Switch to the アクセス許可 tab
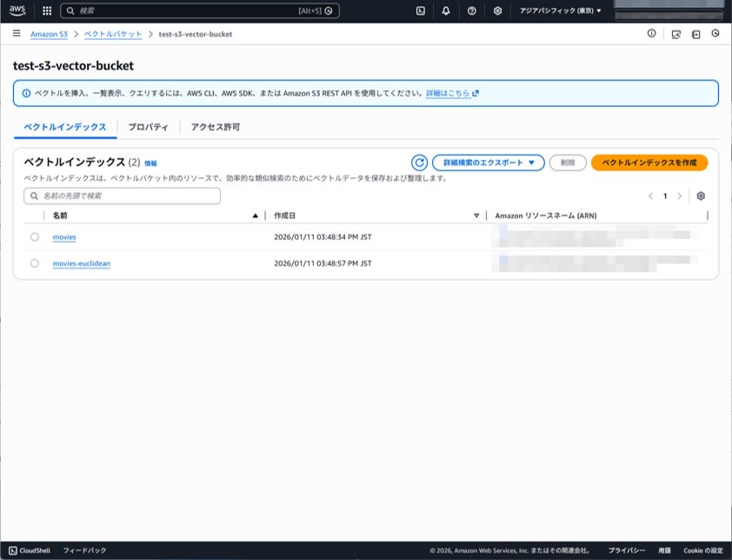 pos(216,127)
